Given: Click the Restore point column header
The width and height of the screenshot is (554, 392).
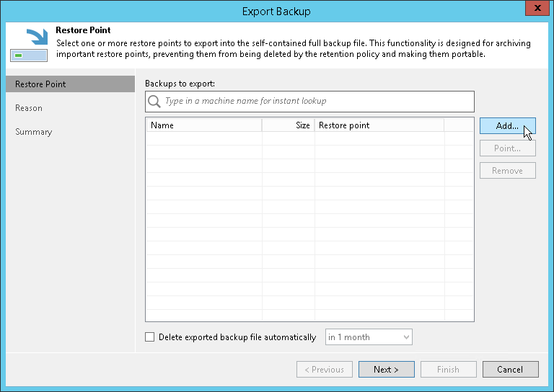Looking at the screenshot, I should click(x=379, y=125).
